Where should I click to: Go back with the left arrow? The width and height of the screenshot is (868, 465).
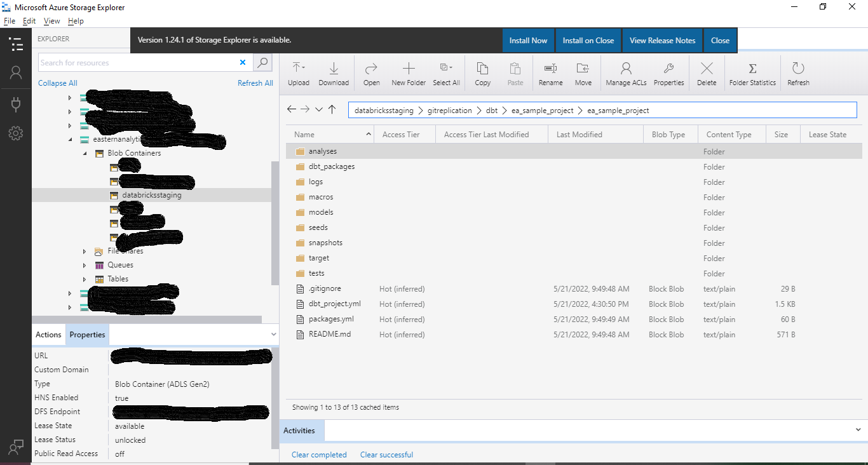coord(292,109)
